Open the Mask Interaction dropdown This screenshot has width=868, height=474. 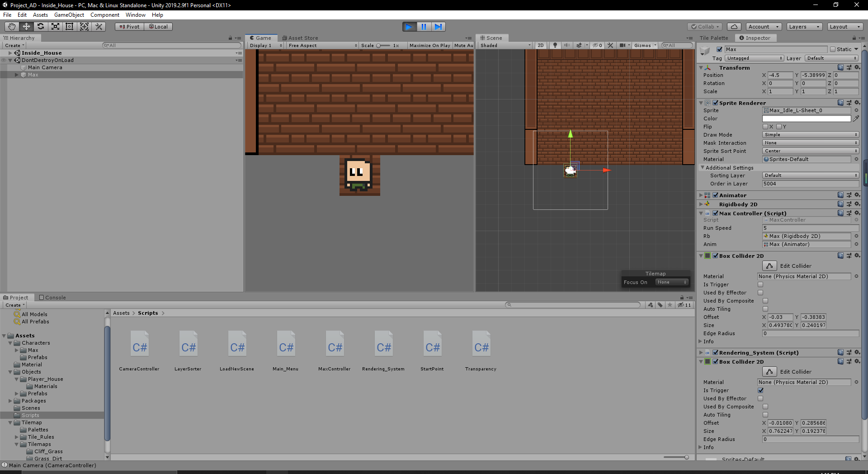click(811, 143)
